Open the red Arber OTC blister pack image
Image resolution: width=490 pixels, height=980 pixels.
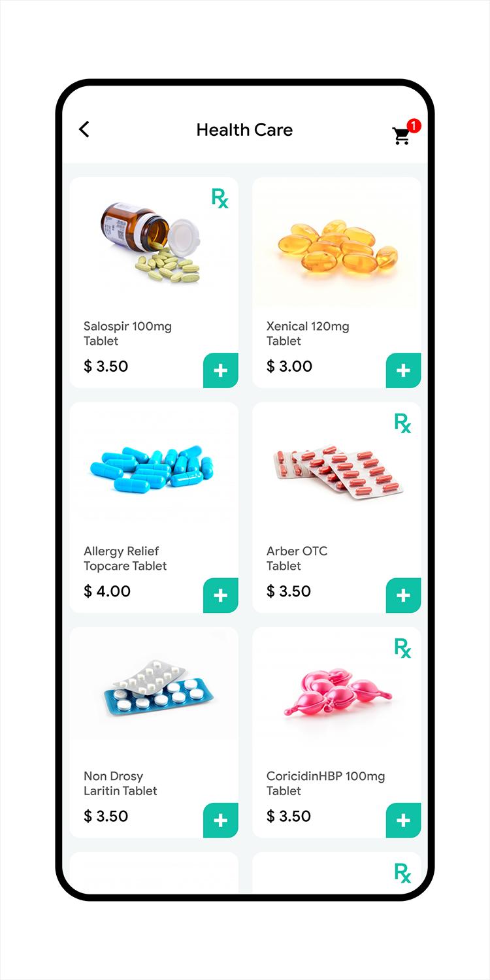pyautogui.click(x=338, y=472)
